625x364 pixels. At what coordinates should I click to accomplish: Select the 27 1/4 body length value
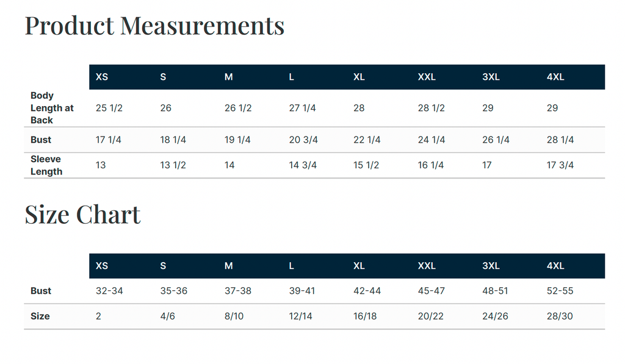(x=302, y=108)
